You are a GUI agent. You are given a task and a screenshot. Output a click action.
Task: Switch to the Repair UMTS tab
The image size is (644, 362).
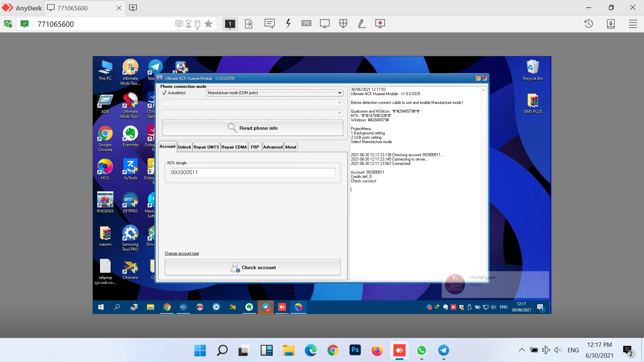tap(206, 147)
